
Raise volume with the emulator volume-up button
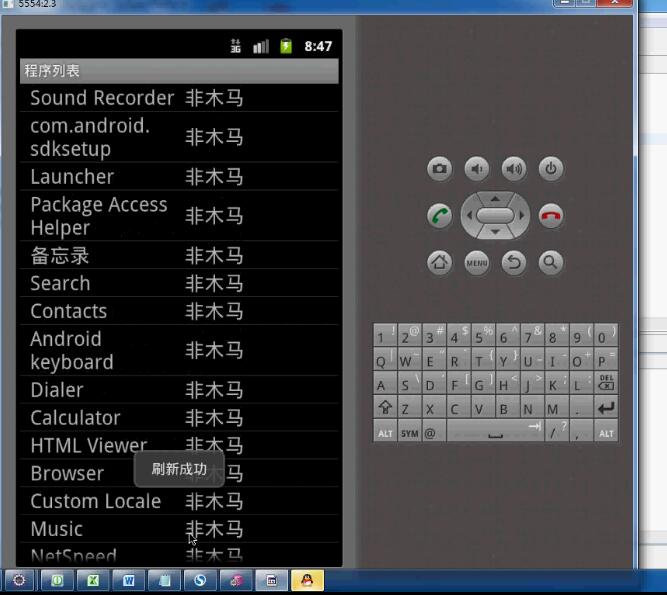[x=514, y=169]
